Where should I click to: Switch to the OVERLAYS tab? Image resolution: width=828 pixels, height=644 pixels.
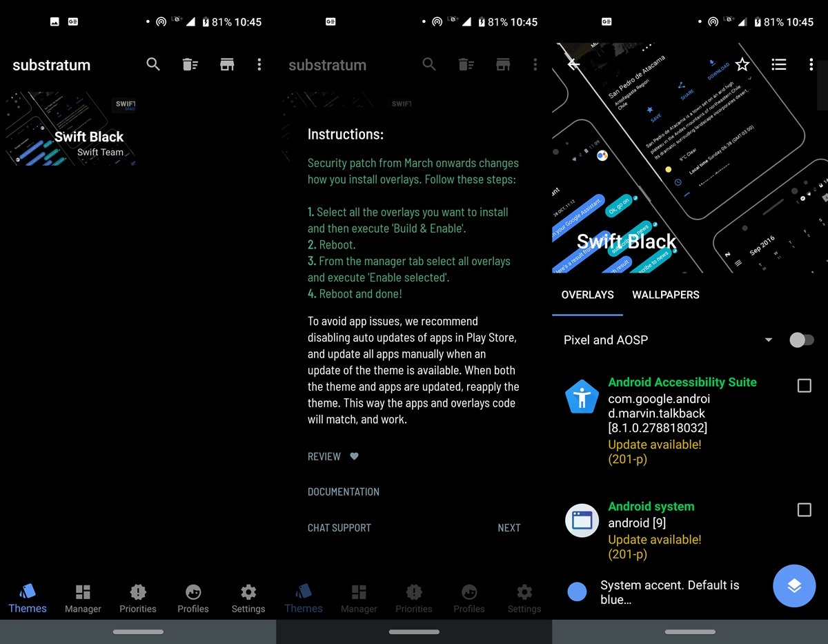click(x=587, y=295)
